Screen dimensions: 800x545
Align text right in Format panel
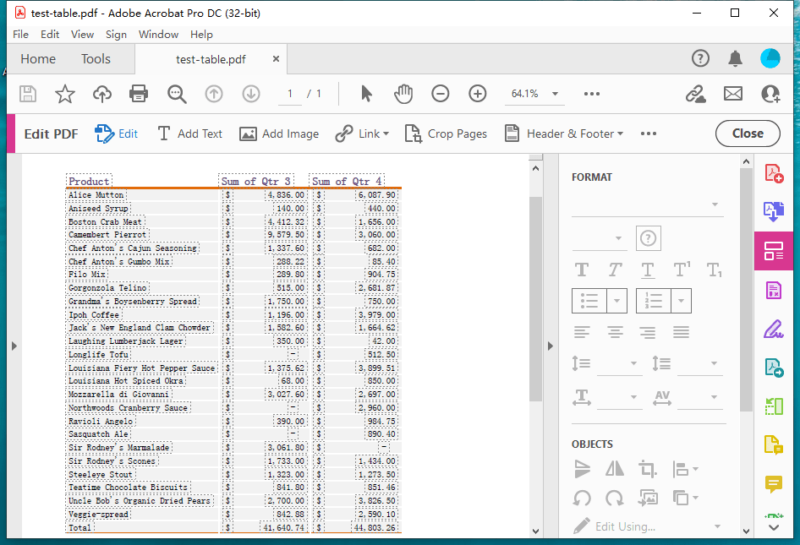[x=647, y=332]
